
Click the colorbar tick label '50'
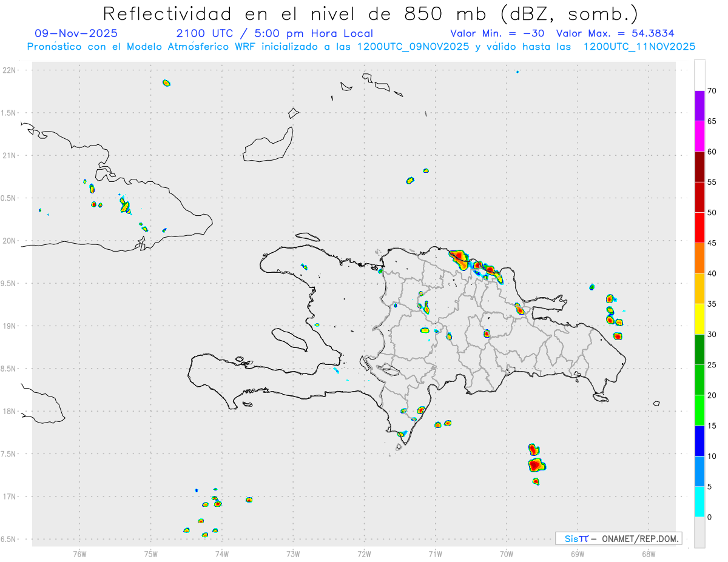click(712, 213)
